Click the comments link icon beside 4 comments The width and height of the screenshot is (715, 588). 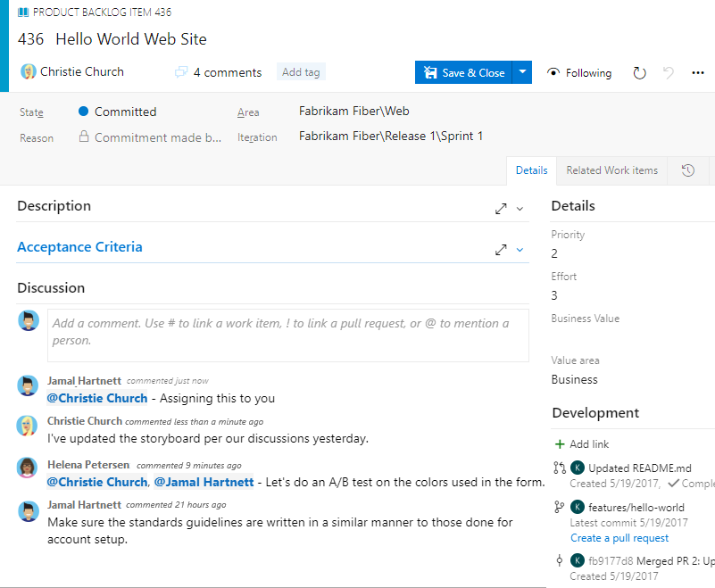click(x=181, y=72)
